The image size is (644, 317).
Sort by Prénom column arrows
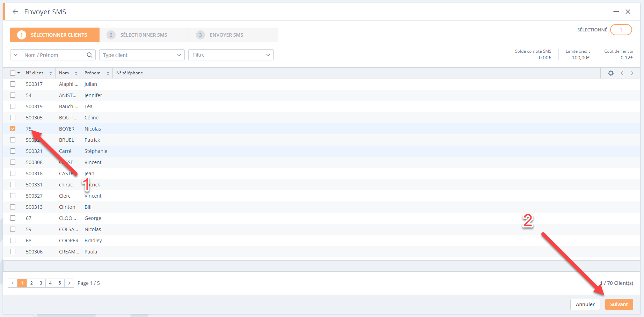pos(108,73)
